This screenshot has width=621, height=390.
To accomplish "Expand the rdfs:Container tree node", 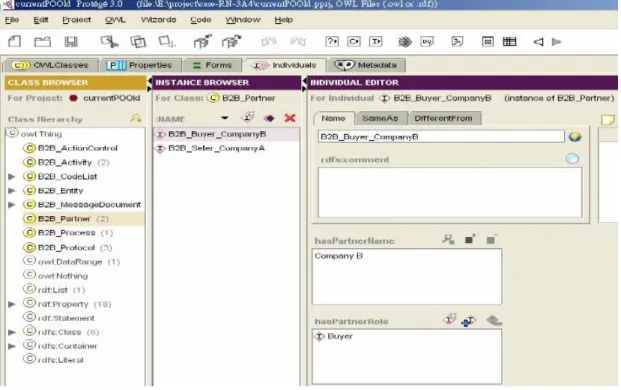I will click(x=12, y=346).
